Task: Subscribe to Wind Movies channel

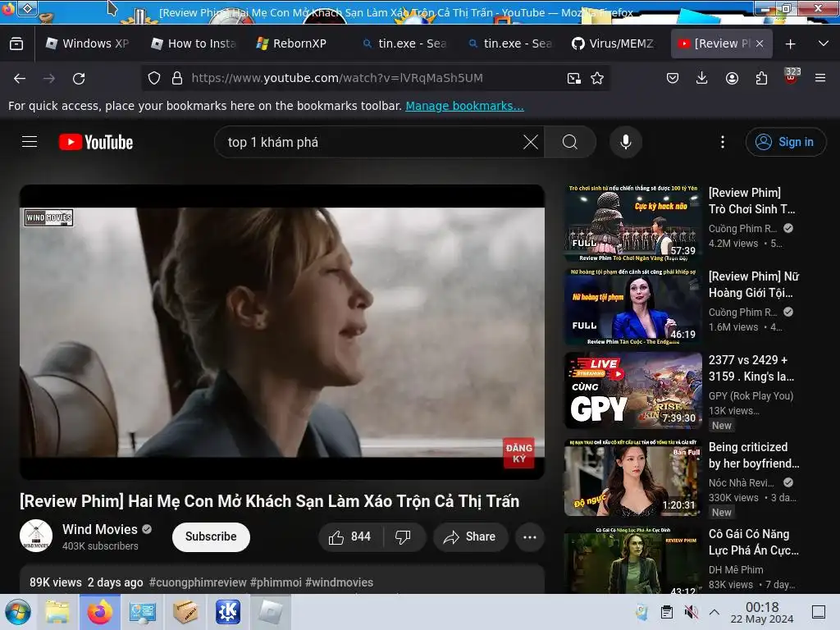Action: pos(211,536)
